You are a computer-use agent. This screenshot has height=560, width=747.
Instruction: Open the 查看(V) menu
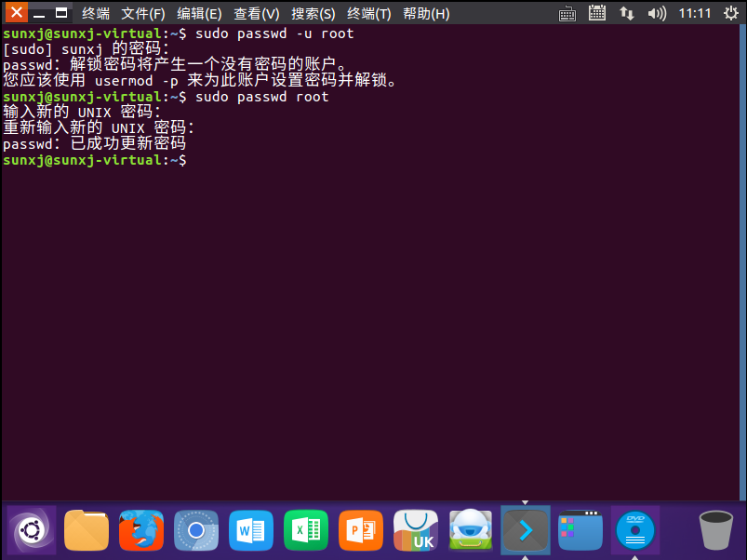pyautogui.click(x=257, y=14)
